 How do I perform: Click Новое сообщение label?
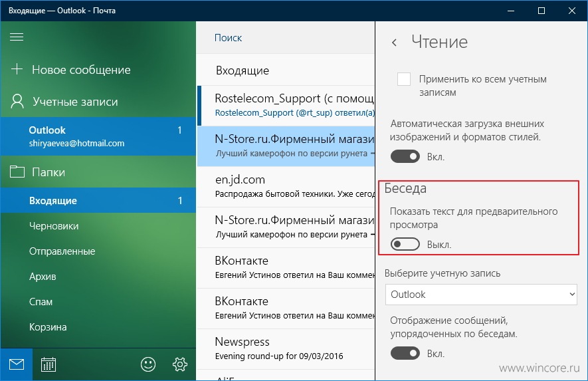(x=81, y=70)
